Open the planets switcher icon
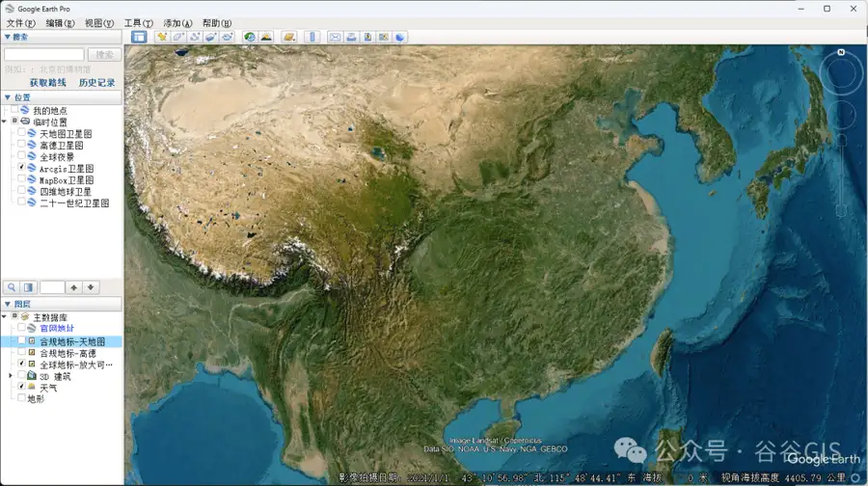Screen dimensions: 868x486 click(x=289, y=37)
